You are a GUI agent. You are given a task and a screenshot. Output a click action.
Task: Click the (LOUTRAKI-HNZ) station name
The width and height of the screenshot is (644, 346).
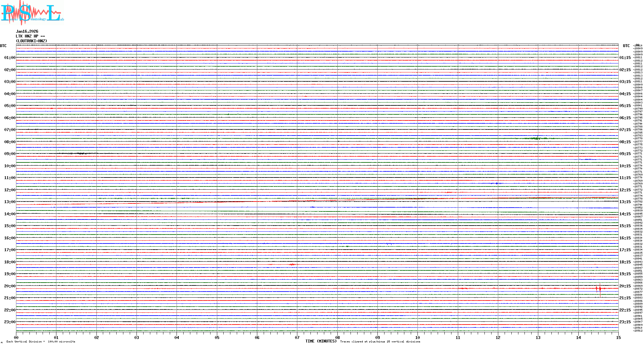[x=31, y=41]
